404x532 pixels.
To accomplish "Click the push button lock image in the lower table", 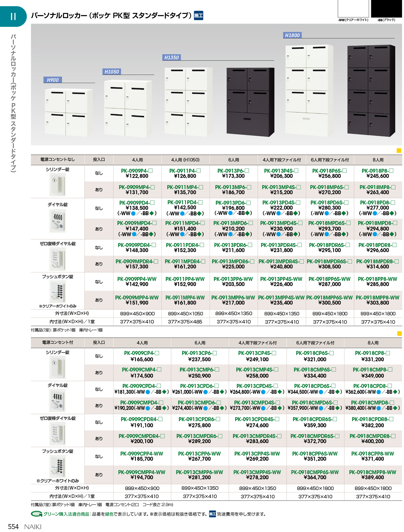I will [58, 466].
